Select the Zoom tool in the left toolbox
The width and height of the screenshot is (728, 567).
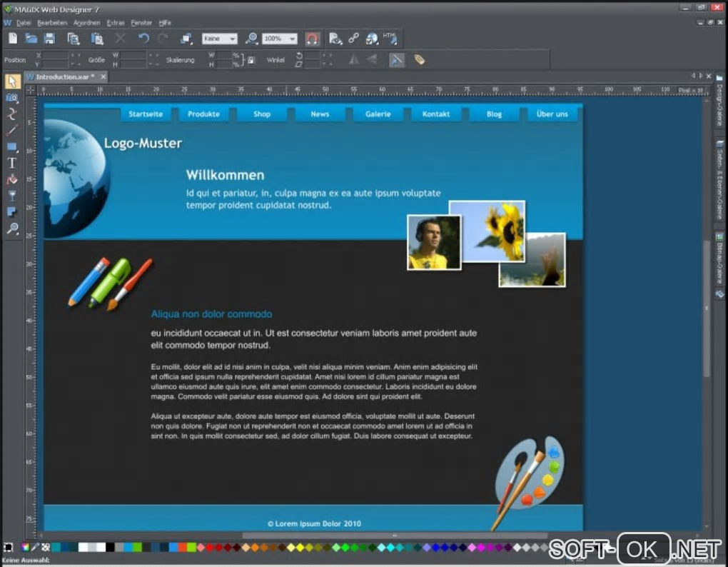point(12,228)
